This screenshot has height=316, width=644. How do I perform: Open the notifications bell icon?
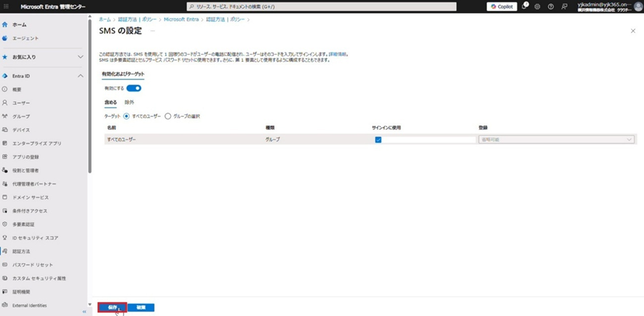click(524, 7)
